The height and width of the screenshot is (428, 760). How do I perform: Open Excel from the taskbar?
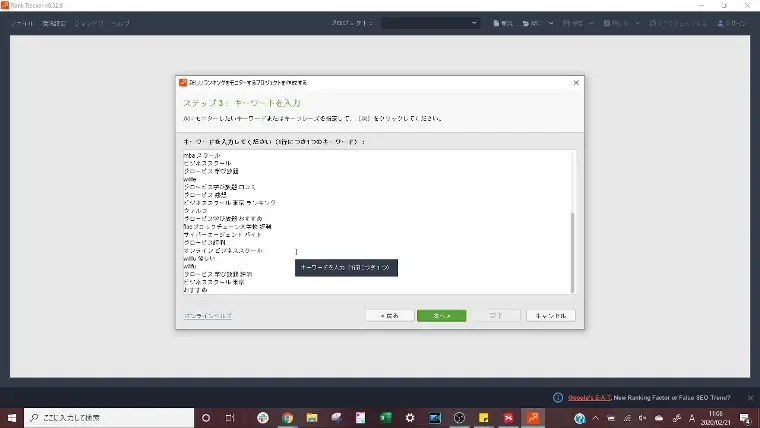click(x=385, y=417)
